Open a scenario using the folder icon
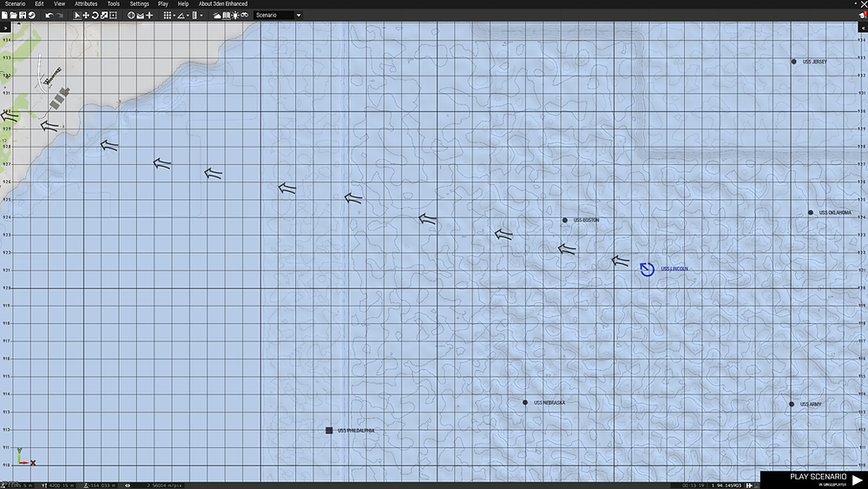This screenshot has width=868, height=489. (13, 16)
